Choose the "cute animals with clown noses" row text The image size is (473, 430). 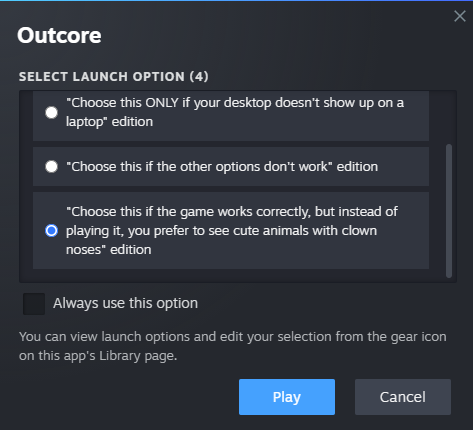(232, 230)
